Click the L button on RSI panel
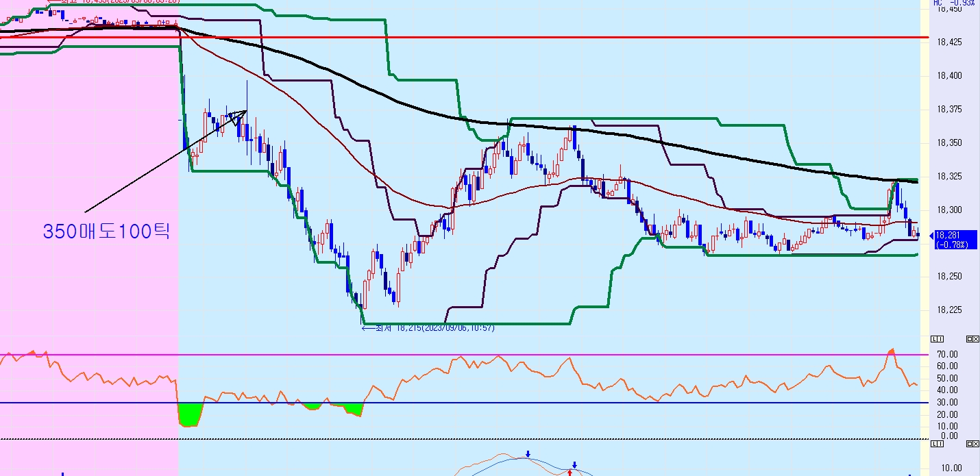980x476 pixels. pyautogui.click(x=934, y=339)
